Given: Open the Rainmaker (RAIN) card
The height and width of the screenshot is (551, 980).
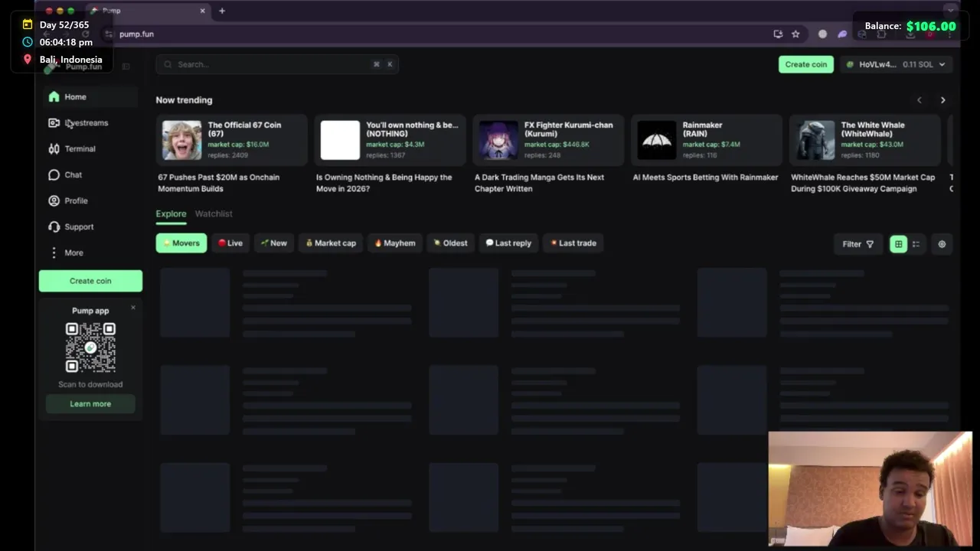Looking at the screenshot, I should pyautogui.click(x=706, y=140).
